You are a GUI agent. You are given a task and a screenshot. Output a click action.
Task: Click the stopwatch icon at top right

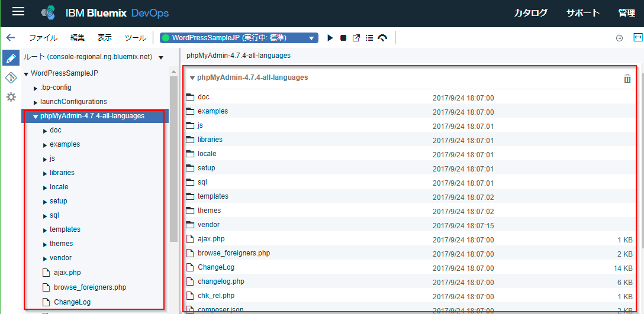click(x=619, y=38)
